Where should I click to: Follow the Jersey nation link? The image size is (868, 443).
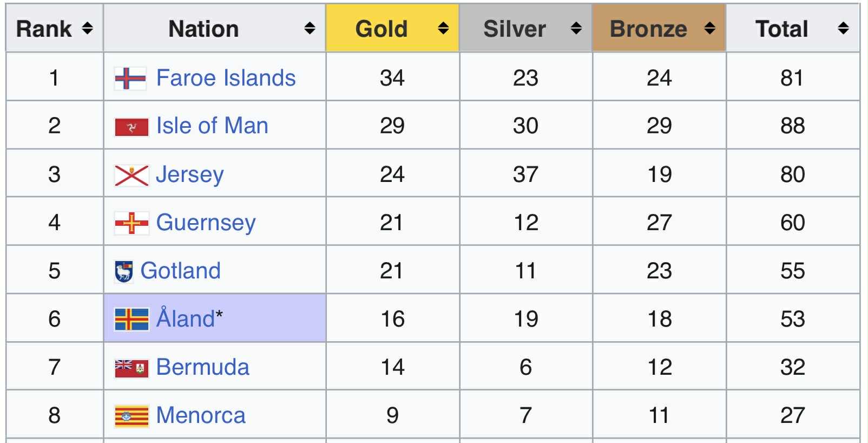pos(189,174)
